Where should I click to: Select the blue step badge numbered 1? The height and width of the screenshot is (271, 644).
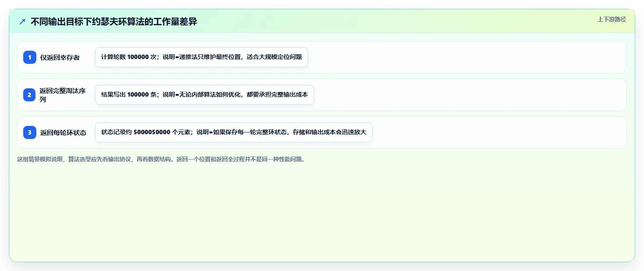[30, 57]
